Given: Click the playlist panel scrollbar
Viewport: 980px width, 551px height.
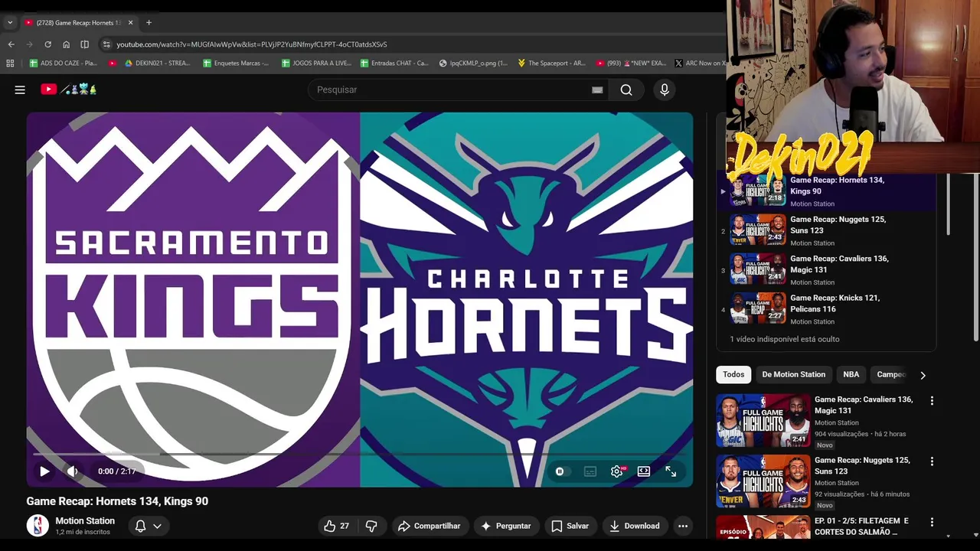Looking at the screenshot, I should point(948,204).
